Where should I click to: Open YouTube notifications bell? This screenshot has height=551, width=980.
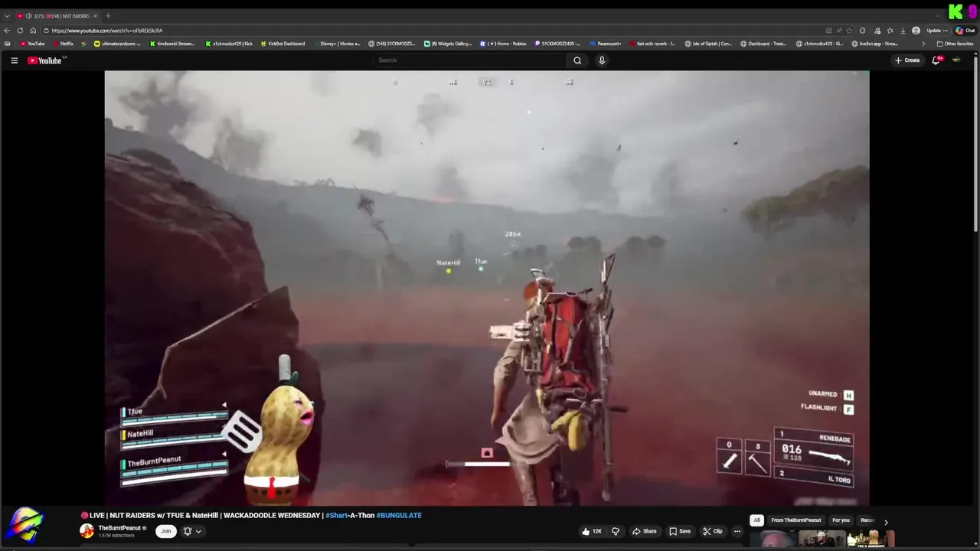coord(936,60)
